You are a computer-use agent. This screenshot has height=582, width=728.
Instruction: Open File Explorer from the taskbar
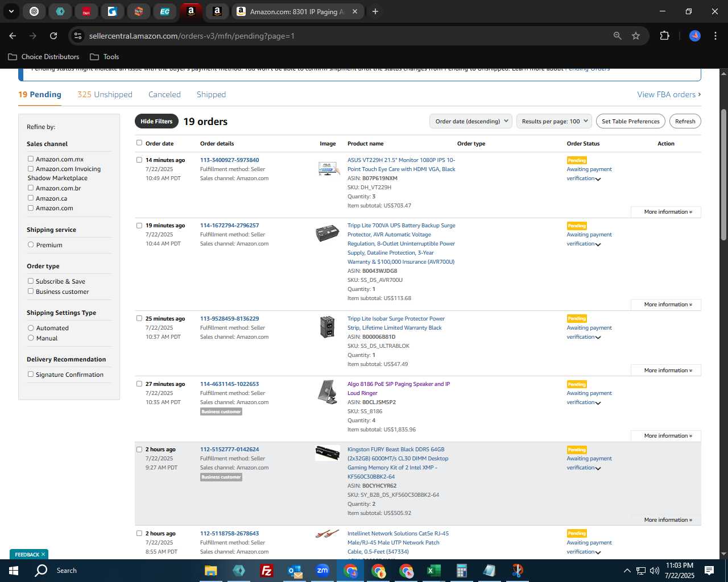pos(210,571)
